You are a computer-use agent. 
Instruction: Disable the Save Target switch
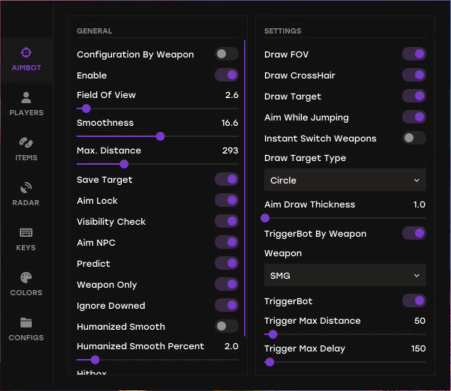(227, 179)
